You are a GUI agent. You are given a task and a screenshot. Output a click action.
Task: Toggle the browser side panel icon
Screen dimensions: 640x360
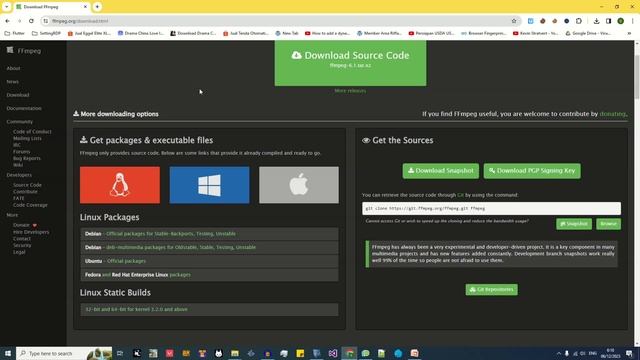608,21
